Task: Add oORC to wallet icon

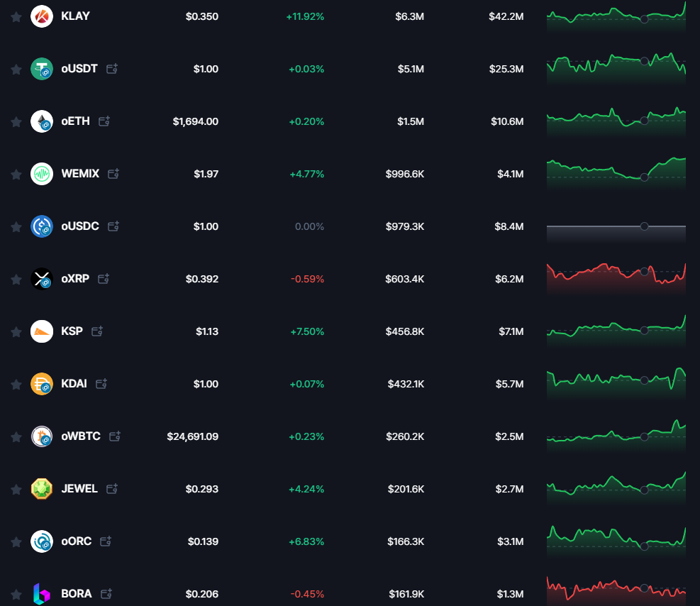Action: coord(106,541)
